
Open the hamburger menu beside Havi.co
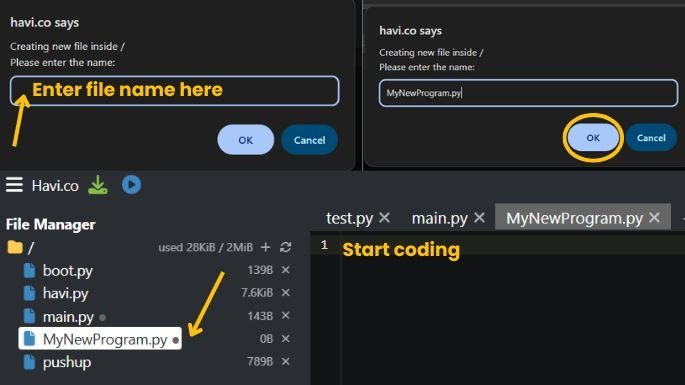tap(14, 184)
